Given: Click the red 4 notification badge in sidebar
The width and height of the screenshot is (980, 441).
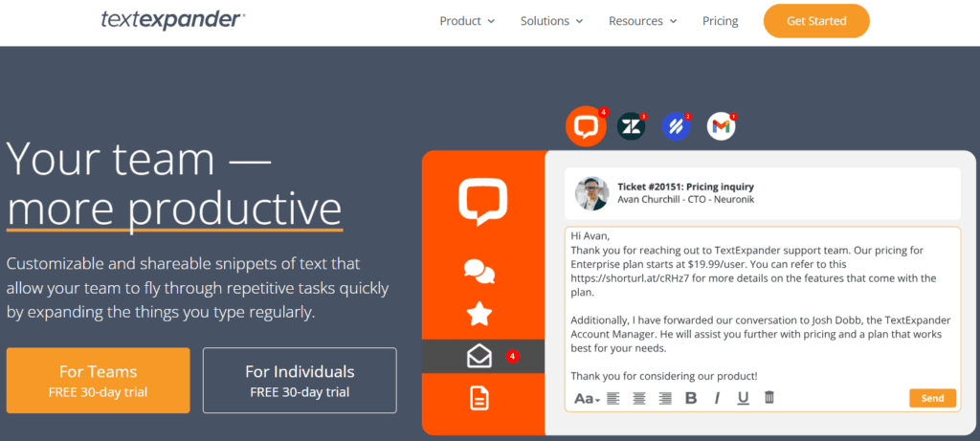Looking at the screenshot, I should [513, 357].
